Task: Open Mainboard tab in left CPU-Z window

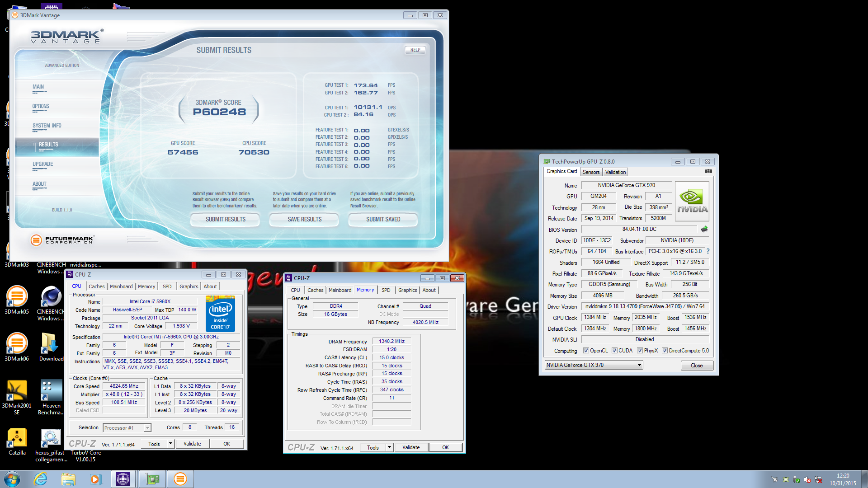Action: click(x=121, y=286)
